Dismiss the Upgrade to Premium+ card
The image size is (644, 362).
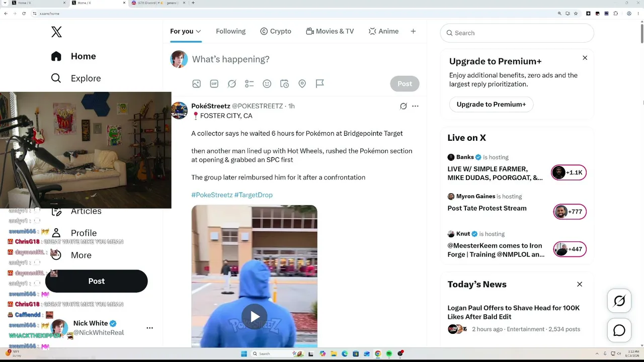click(x=585, y=58)
